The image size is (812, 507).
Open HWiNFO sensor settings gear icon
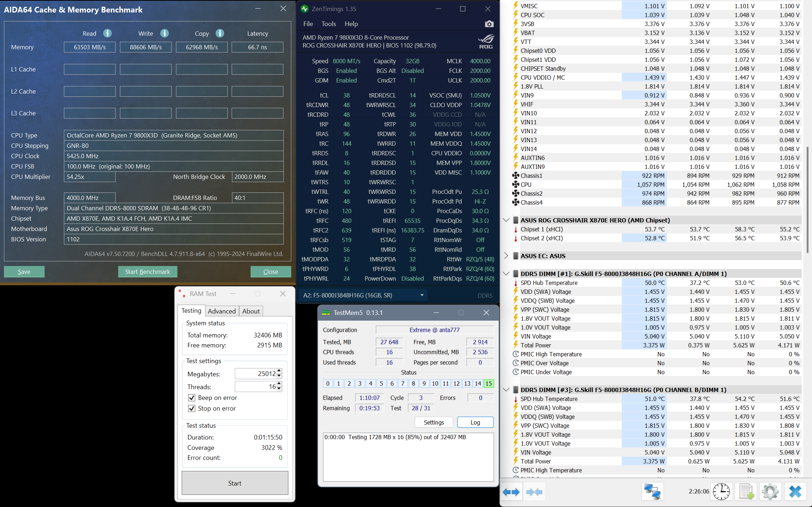[770, 492]
